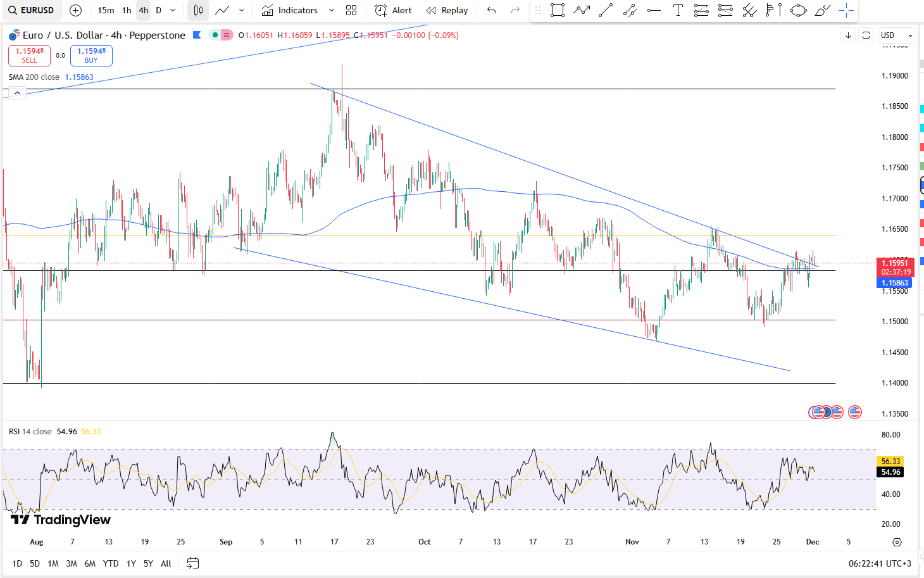Select the YTD date range

click(111, 563)
